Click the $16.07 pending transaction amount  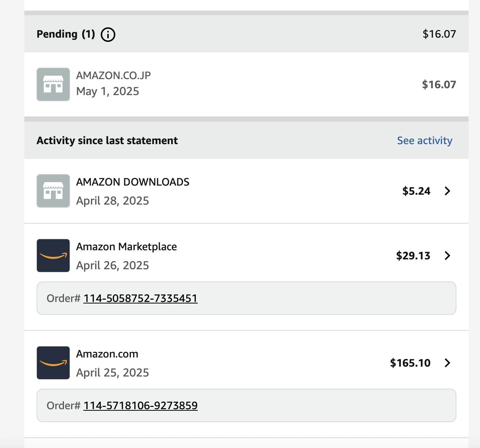pyautogui.click(x=439, y=84)
